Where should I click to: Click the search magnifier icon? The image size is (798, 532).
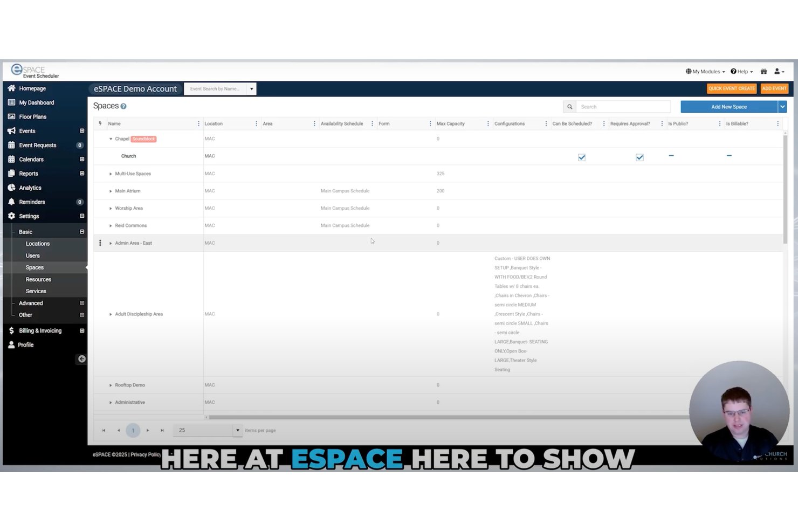coord(569,107)
